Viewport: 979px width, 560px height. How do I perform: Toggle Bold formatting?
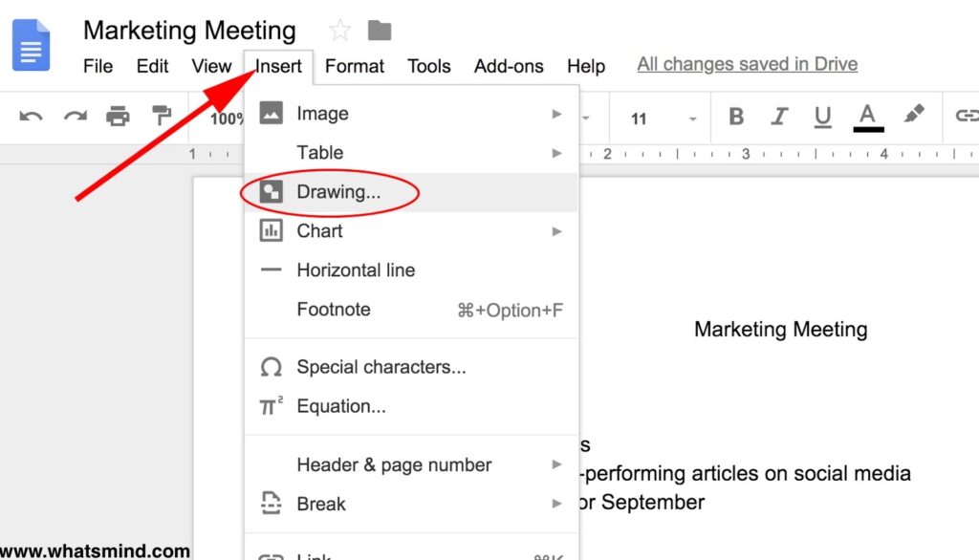pyautogui.click(x=736, y=117)
